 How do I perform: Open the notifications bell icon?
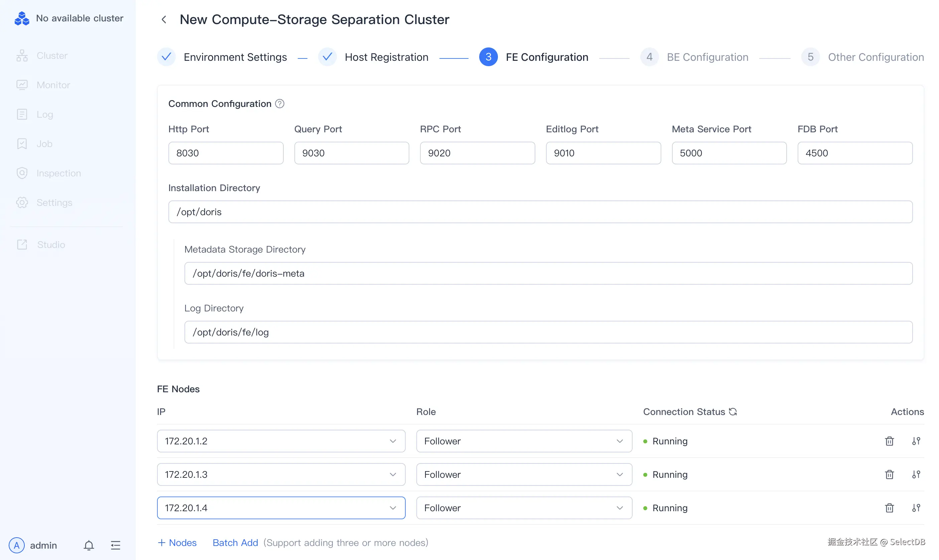(89, 545)
